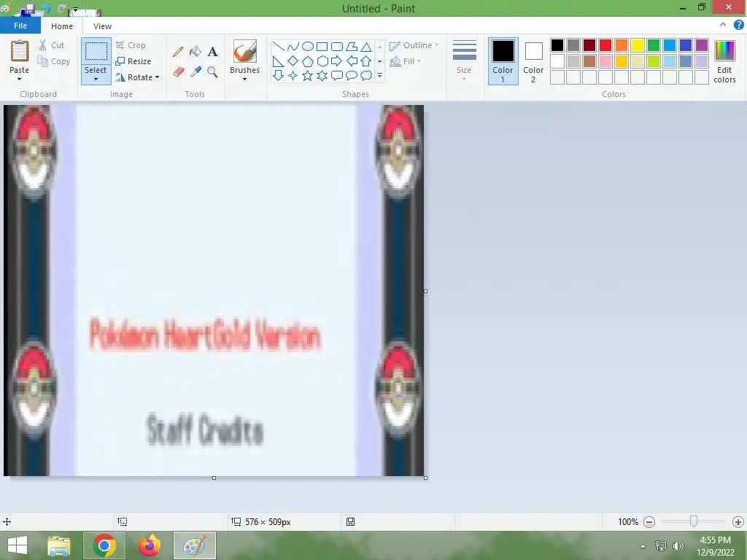Choose the Oval shape
The width and height of the screenshot is (747, 560).
point(308,46)
